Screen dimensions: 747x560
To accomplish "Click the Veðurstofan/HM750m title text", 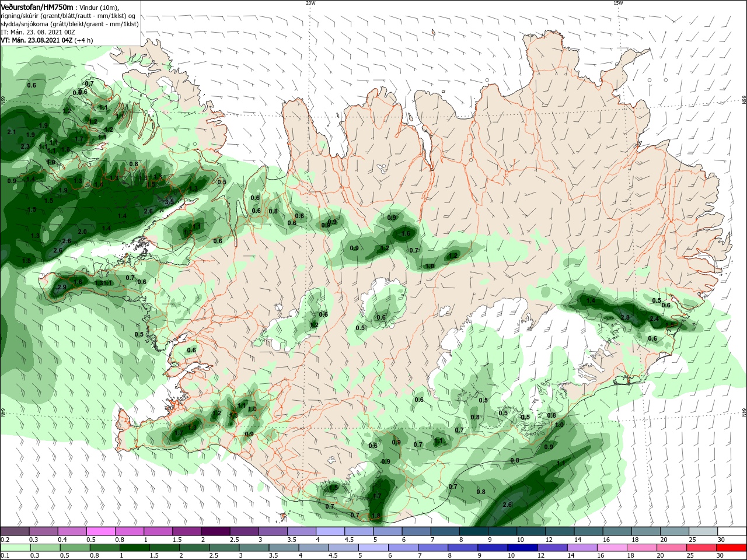I will pos(37,6).
